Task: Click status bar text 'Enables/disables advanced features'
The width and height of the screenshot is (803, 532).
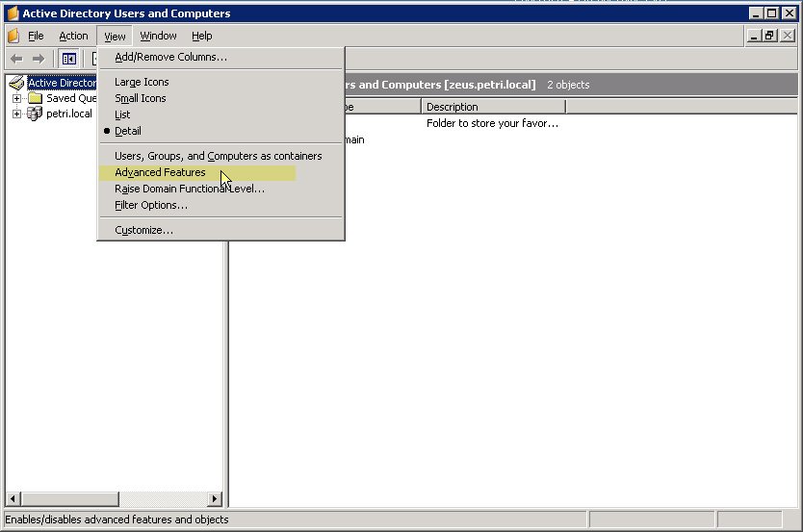Action: [x=117, y=519]
